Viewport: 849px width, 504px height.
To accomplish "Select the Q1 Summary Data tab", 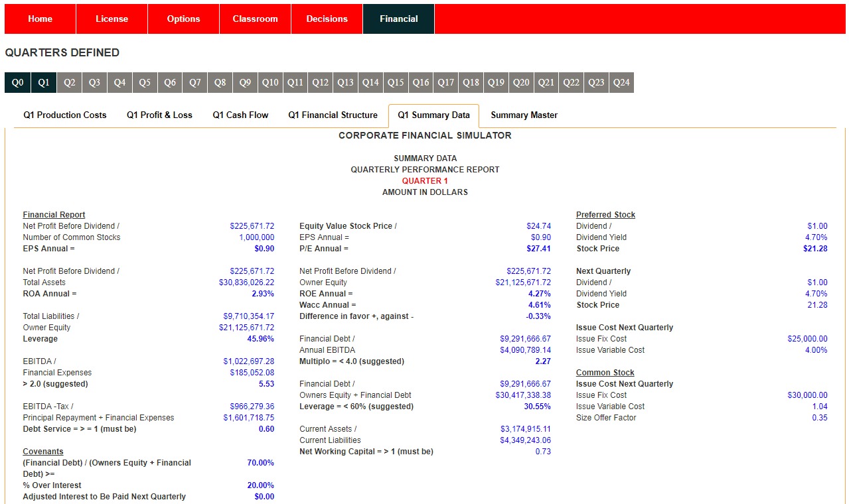I will click(433, 115).
